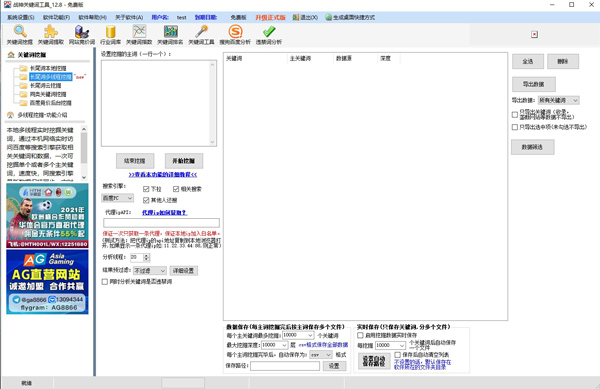Open the 关键词指数 chart icon
Viewport: 600px width, 389px height.
tap(139, 31)
